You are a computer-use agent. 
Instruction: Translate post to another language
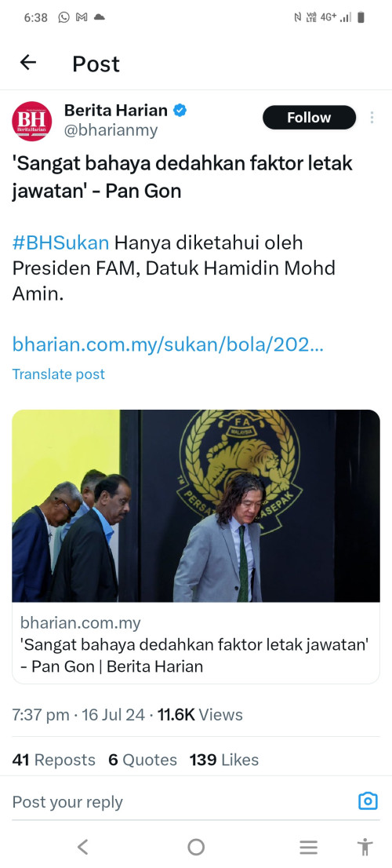(59, 374)
